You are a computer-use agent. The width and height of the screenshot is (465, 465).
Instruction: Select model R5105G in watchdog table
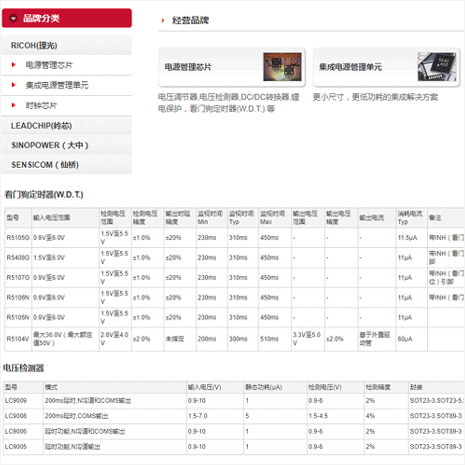click(x=18, y=238)
